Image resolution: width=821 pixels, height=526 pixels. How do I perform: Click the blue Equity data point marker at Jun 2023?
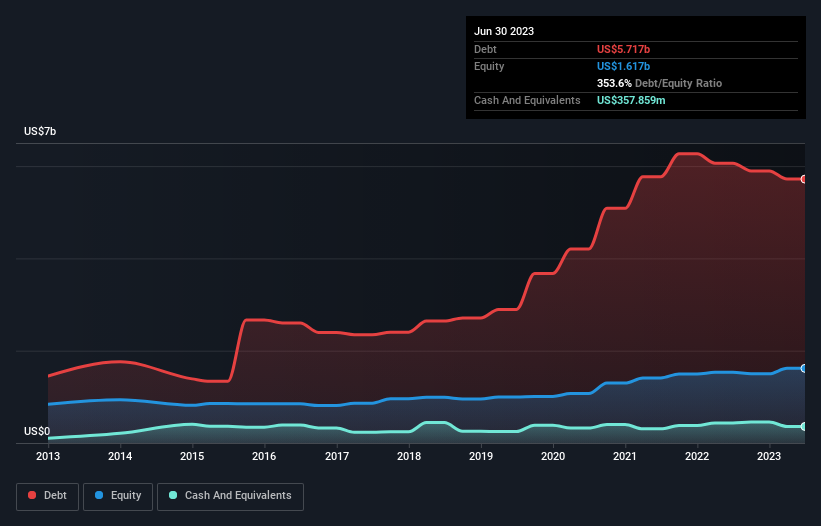click(804, 368)
